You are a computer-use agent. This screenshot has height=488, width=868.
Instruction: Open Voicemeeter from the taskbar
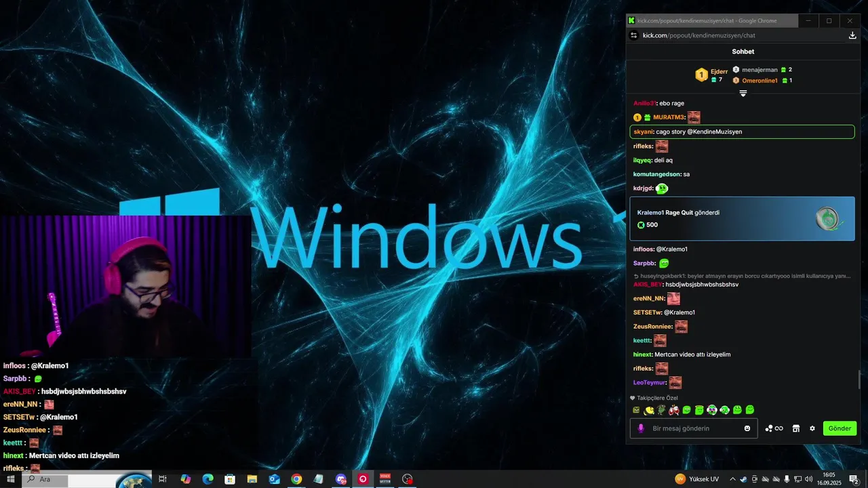pos(385,479)
